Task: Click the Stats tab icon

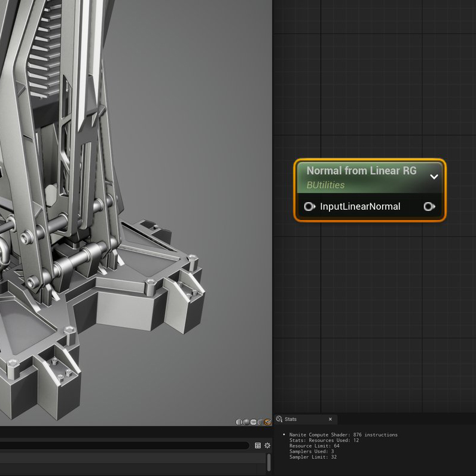Action: tap(279, 419)
